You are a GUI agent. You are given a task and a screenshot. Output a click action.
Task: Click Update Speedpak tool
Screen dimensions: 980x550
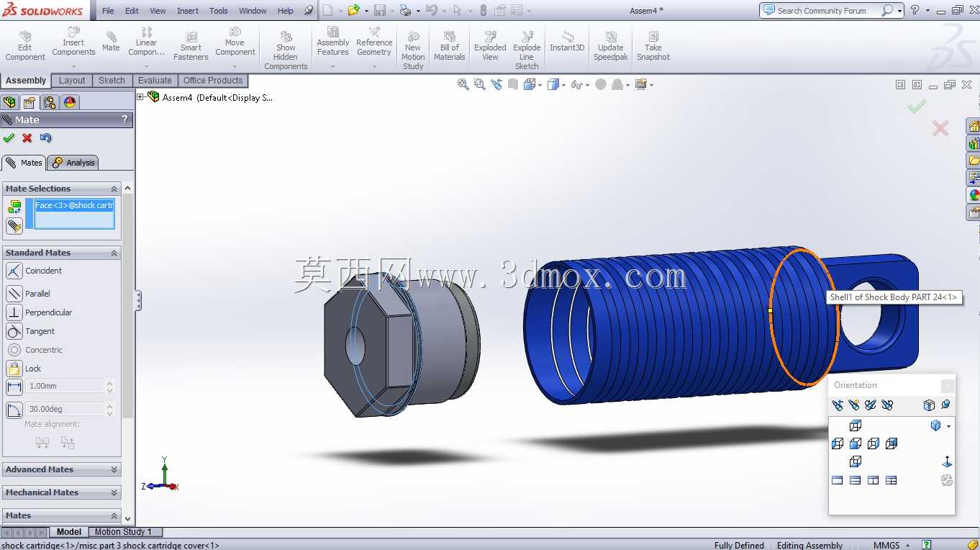click(611, 45)
